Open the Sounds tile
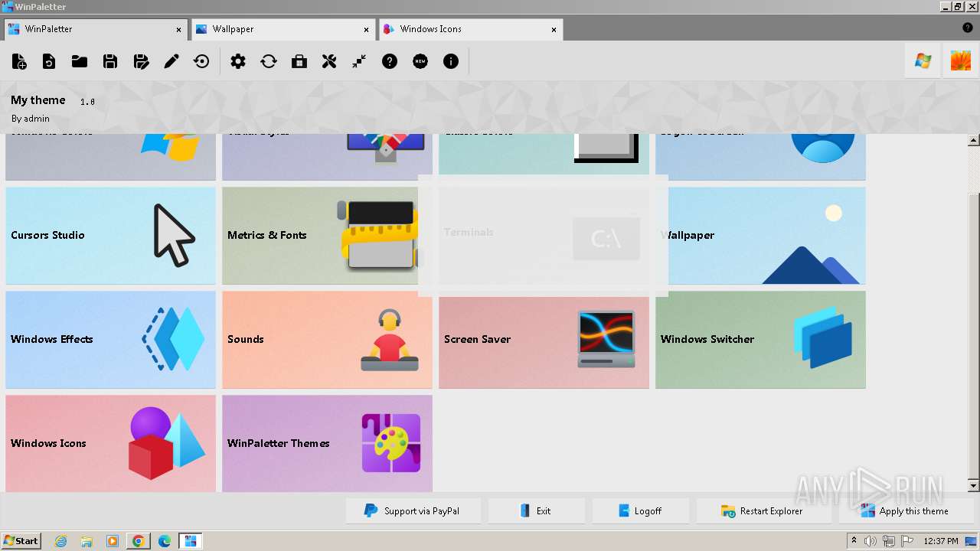The image size is (980, 551). 327,340
